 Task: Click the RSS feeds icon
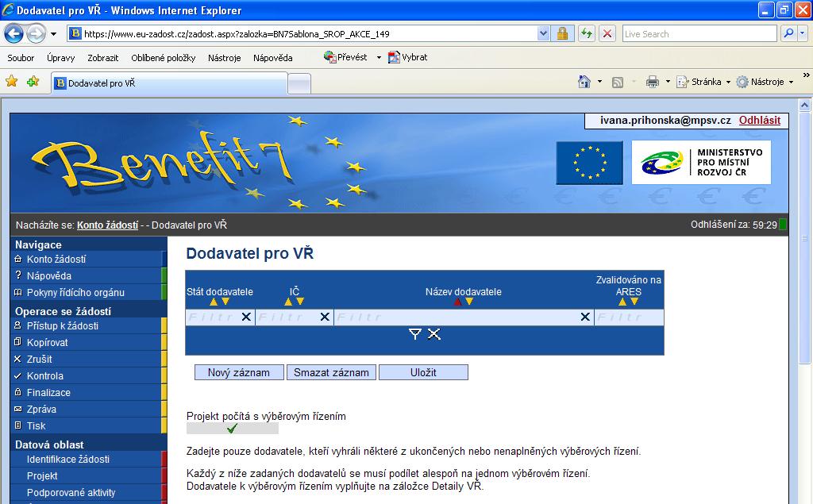[x=618, y=83]
